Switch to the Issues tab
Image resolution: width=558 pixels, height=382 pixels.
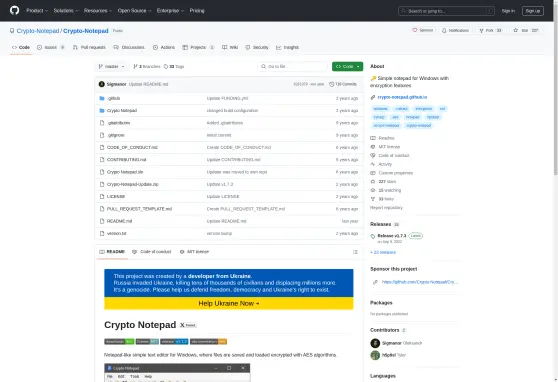[x=51, y=47]
